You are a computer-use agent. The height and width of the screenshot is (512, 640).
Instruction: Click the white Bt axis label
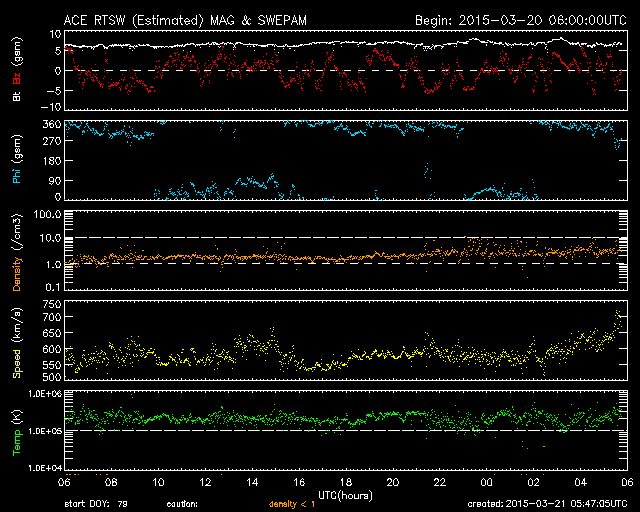click(x=17, y=96)
